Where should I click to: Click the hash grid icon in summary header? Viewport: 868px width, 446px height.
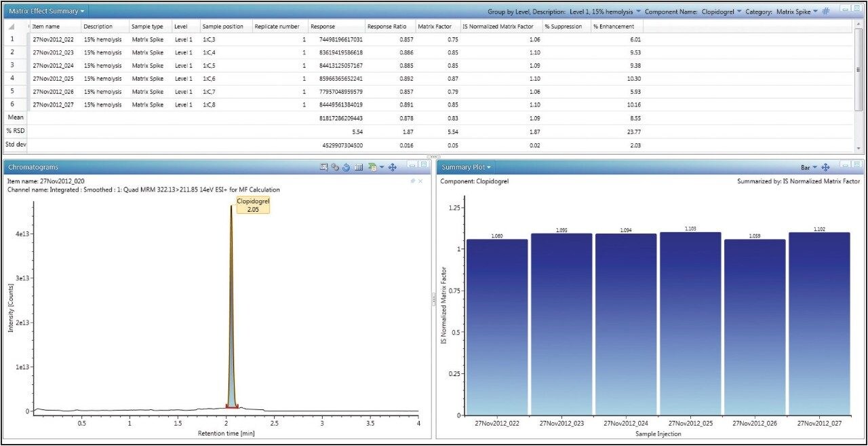click(826, 12)
